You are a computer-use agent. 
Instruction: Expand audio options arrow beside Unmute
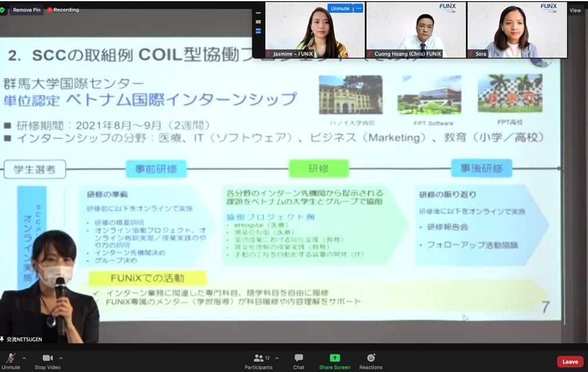(x=24, y=358)
